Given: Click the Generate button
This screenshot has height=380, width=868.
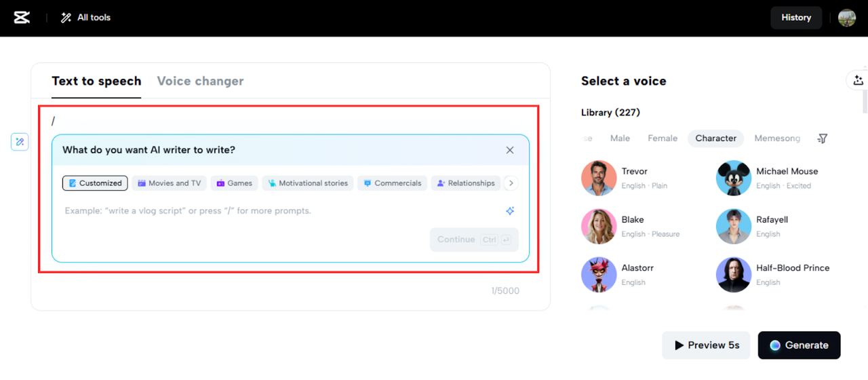Looking at the screenshot, I should (x=799, y=345).
